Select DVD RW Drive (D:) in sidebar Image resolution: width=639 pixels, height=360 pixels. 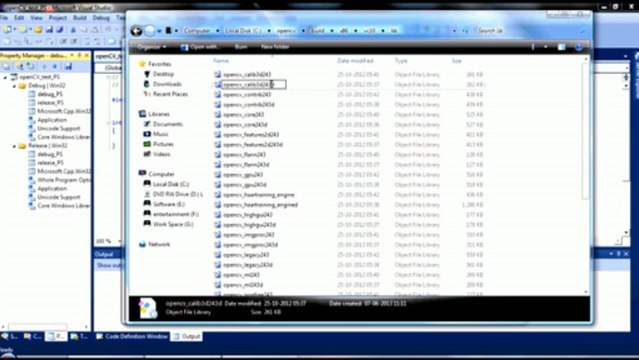tap(177, 194)
